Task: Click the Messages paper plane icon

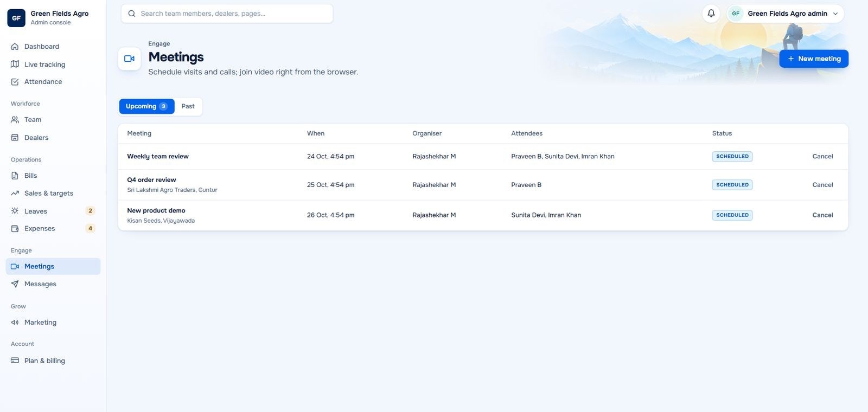Action: pyautogui.click(x=15, y=284)
